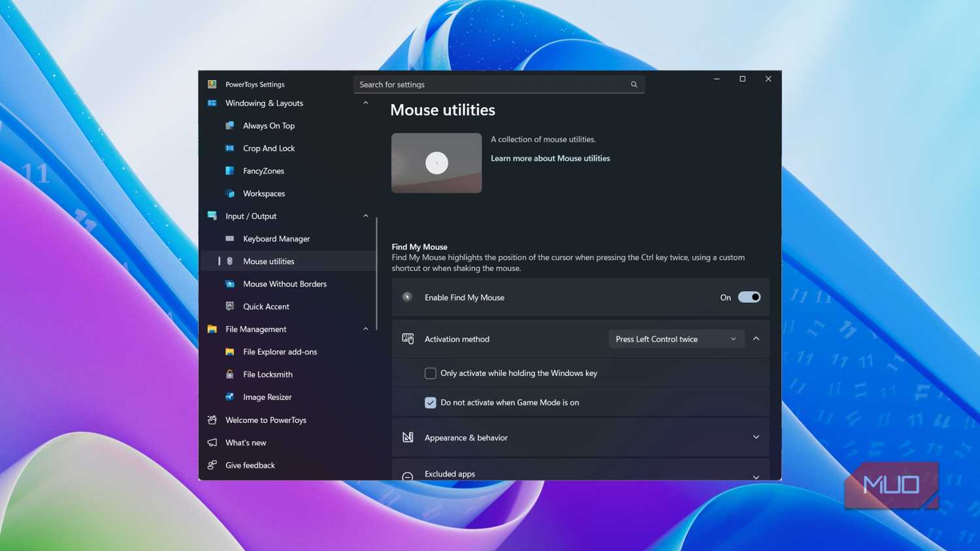
Task: Click the Crop And Lock icon
Action: point(230,148)
